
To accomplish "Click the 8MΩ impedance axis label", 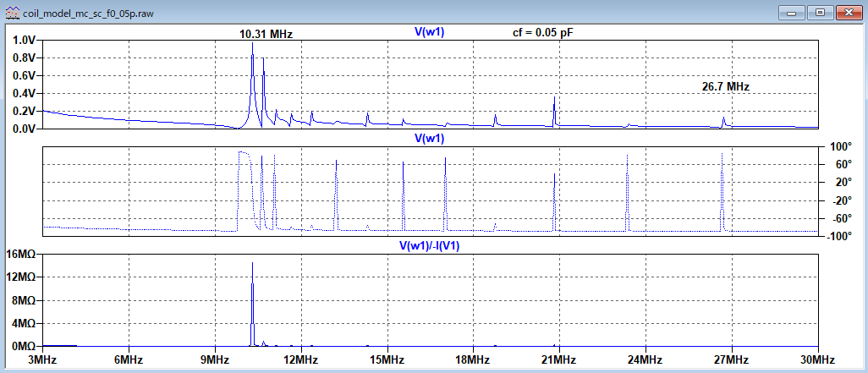I will click(23, 300).
